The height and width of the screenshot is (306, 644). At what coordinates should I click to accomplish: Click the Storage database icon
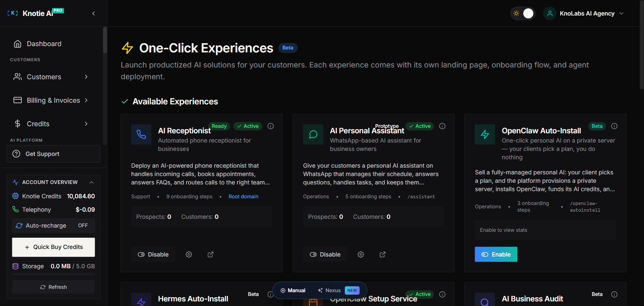16,266
